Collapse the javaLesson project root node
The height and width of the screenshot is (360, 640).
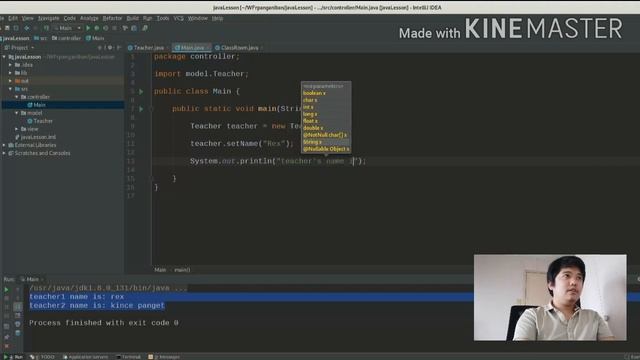[4, 57]
